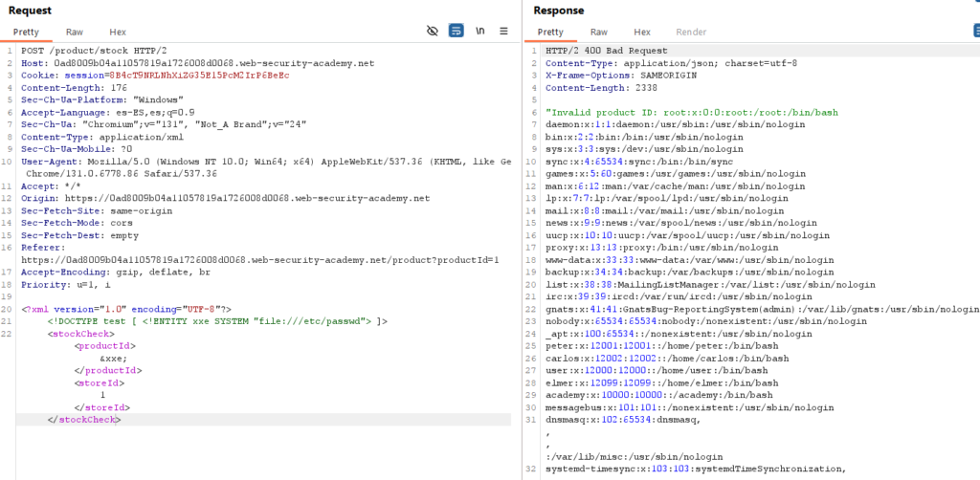Click the Cookie session value
The image size is (980, 480).
coord(199,76)
